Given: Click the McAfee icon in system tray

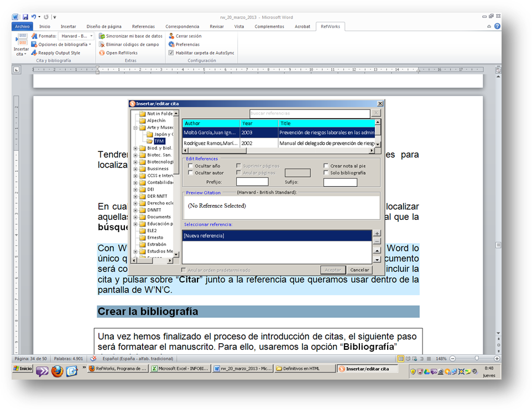Looking at the screenshot, I should (x=420, y=371).
